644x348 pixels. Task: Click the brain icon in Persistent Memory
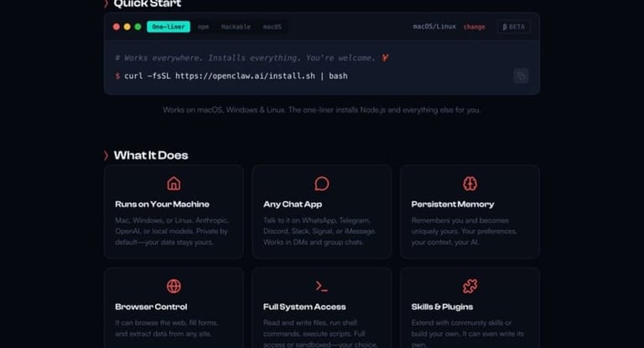pos(470,184)
